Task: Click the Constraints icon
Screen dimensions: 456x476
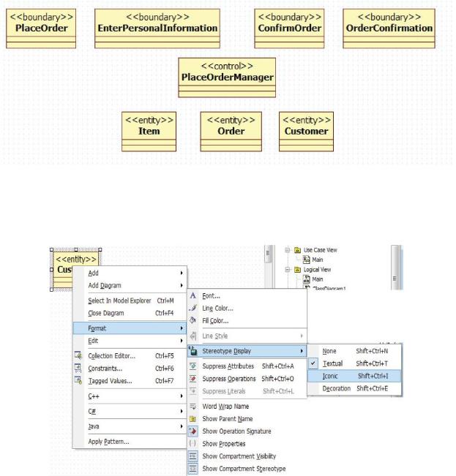Action: click(78, 368)
